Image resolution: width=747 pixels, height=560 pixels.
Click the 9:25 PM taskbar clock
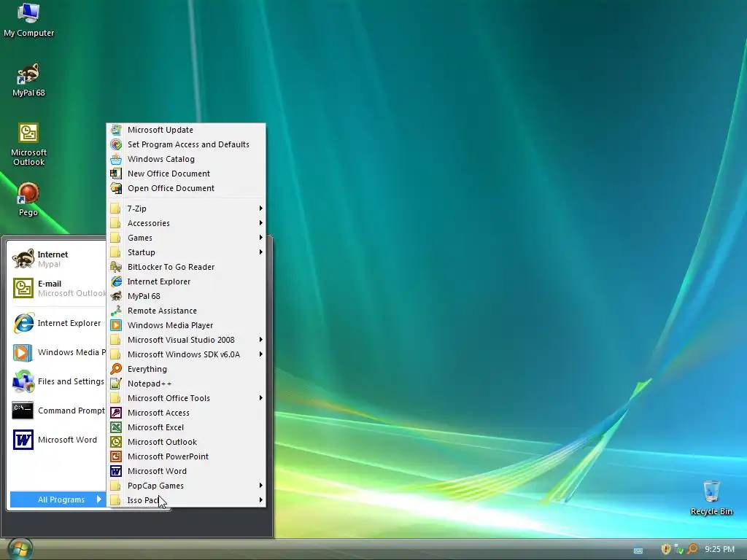pyautogui.click(x=719, y=549)
